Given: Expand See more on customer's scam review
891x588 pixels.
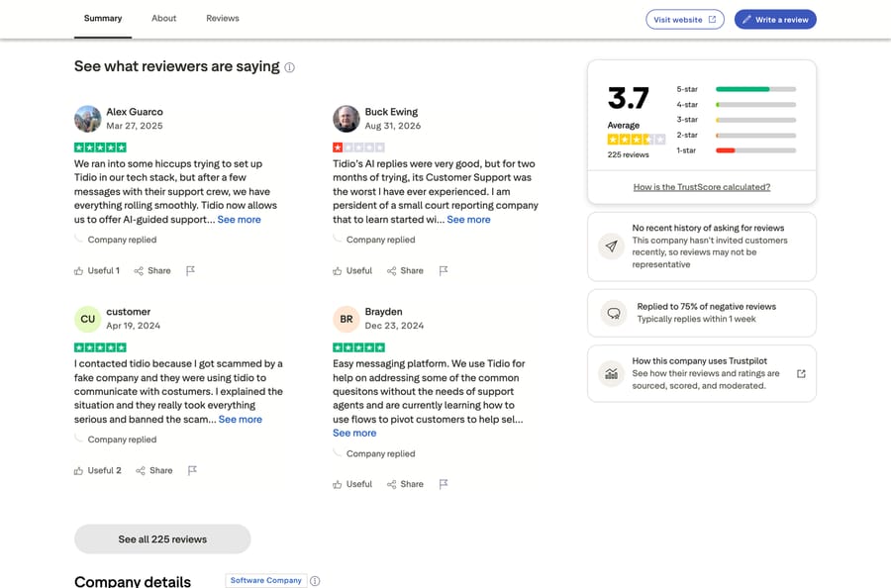Looking at the screenshot, I should pyautogui.click(x=241, y=420).
